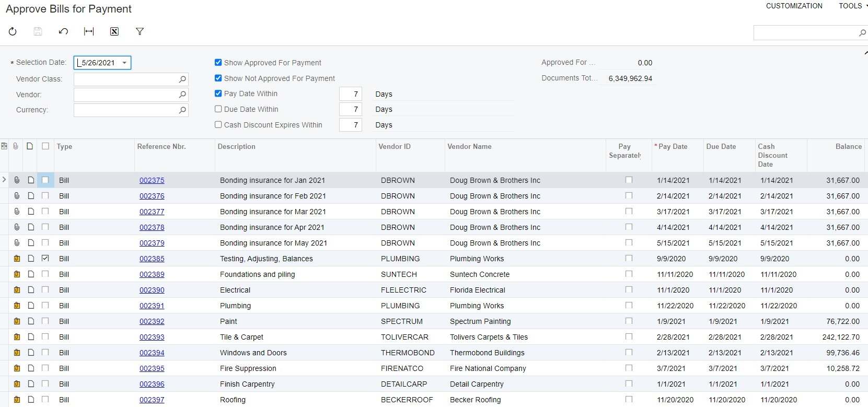Enable Due Date Within checkbox
Viewport: 868px width, 407px height.
pyautogui.click(x=218, y=109)
